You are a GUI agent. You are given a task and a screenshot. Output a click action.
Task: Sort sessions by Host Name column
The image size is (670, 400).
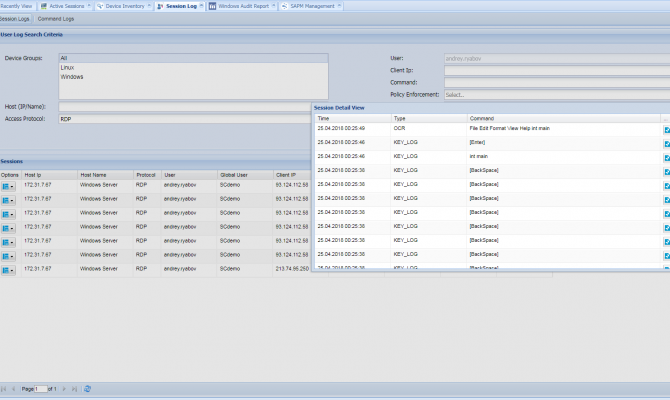(106, 175)
